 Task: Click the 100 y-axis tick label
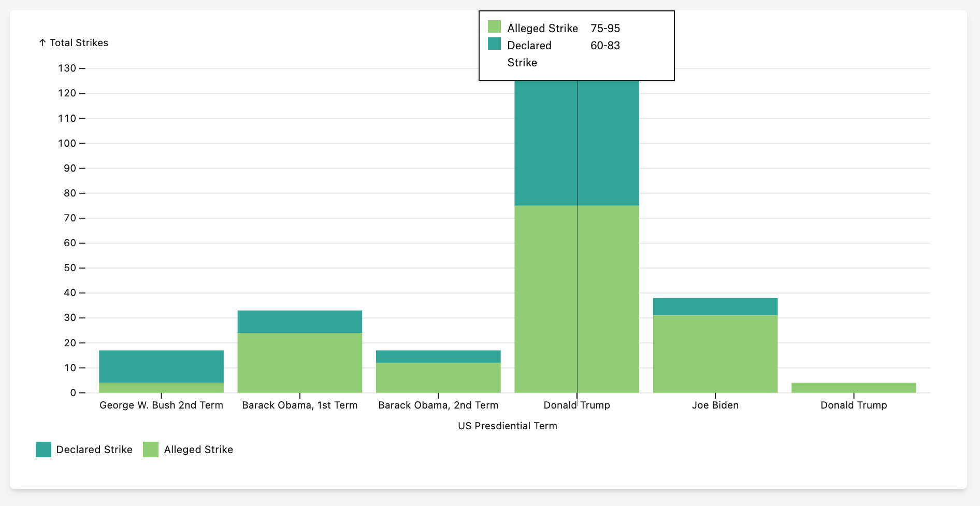67,143
